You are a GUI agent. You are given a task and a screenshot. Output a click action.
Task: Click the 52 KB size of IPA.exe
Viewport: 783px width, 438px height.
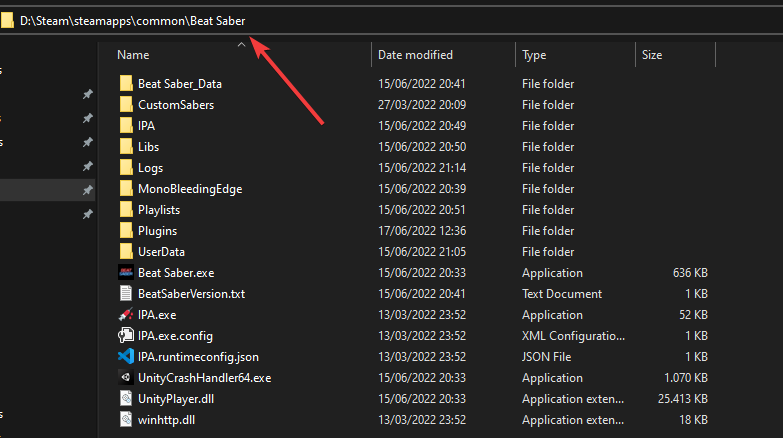(x=693, y=315)
